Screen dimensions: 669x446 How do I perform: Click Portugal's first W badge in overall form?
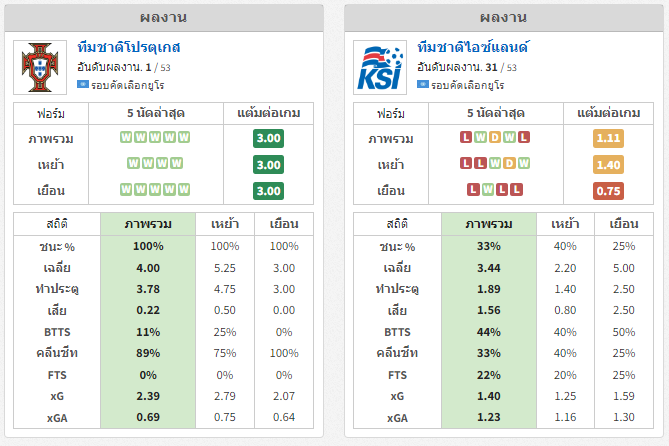coord(126,137)
